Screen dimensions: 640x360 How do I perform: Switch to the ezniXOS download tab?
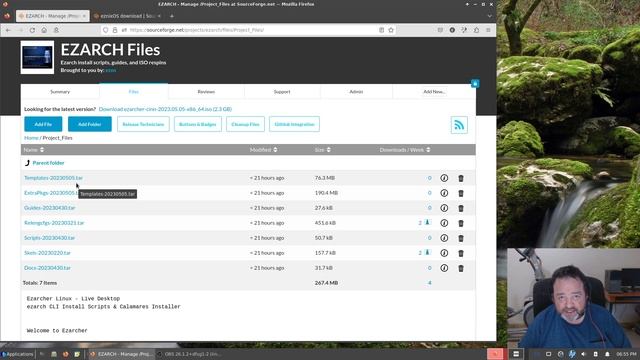click(x=127, y=16)
